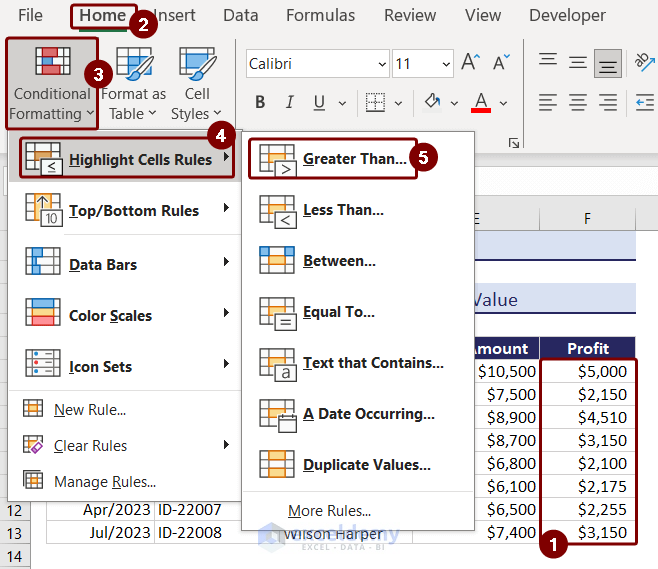Set Top Align vertical alignment
The width and height of the screenshot is (658, 569).
tap(548, 60)
